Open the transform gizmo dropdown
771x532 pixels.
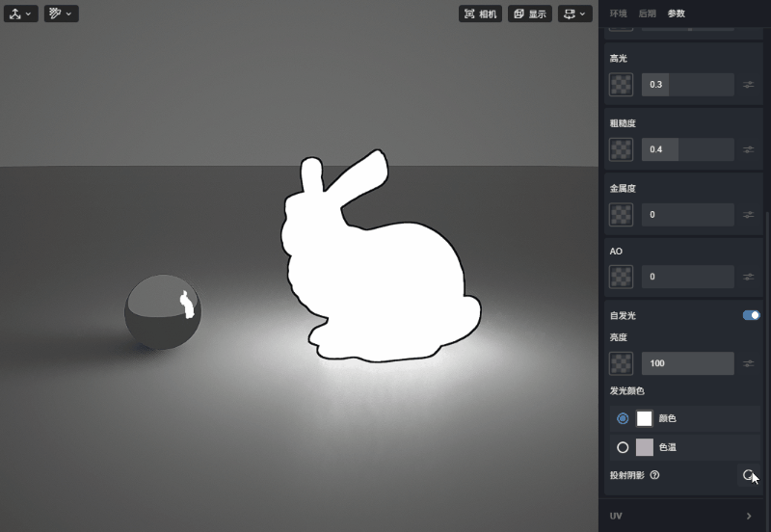pos(20,13)
